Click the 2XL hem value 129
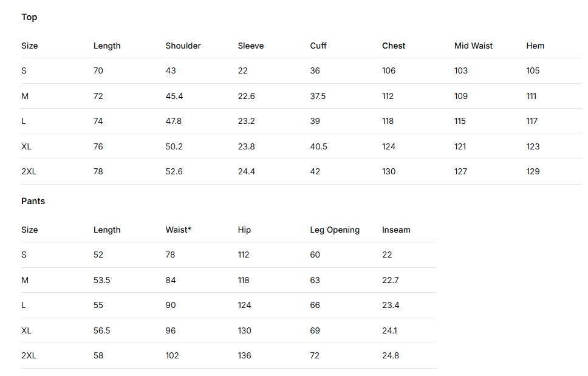 (x=533, y=171)
